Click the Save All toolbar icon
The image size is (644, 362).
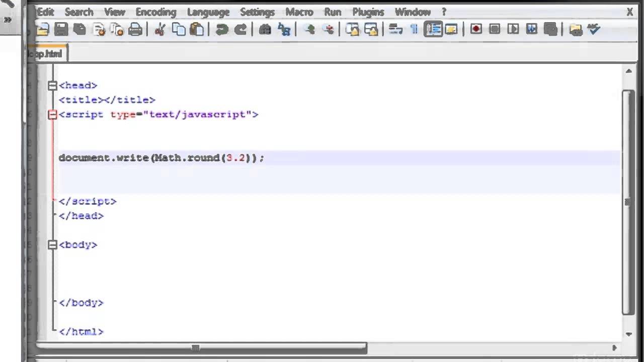pos(79,29)
